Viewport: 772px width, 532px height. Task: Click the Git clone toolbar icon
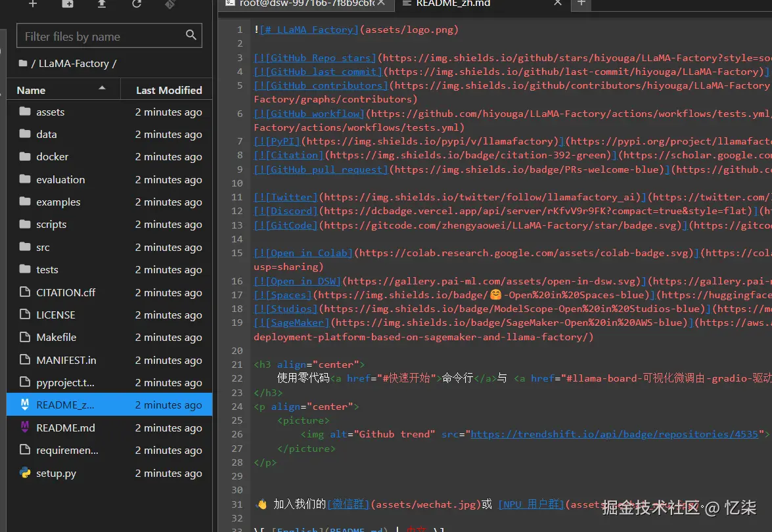pyautogui.click(x=170, y=3)
